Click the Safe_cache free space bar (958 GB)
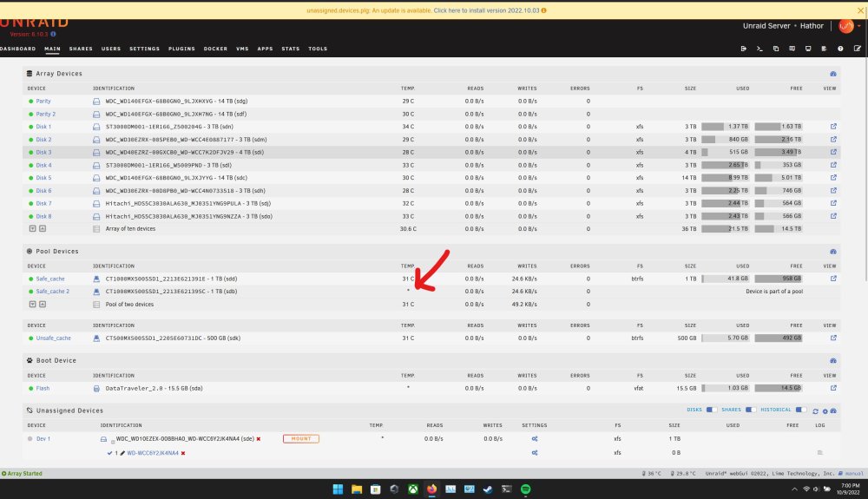 click(779, 279)
